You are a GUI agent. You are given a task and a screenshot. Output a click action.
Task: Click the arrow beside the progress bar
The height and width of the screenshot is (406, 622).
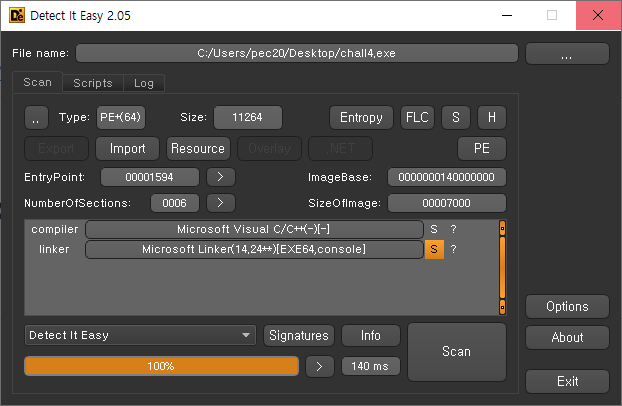[320, 366]
